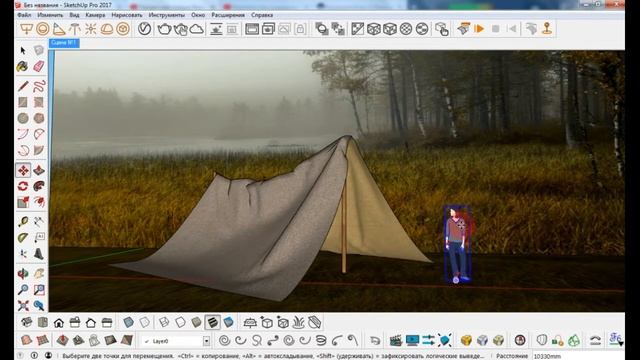Viewport: 640px width, 360px height.
Task: Open the V-Ray Asset Editor
Action: (x=144, y=29)
